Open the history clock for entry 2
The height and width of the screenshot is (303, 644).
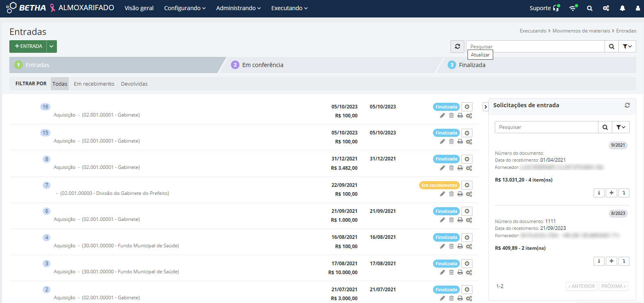(467, 290)
